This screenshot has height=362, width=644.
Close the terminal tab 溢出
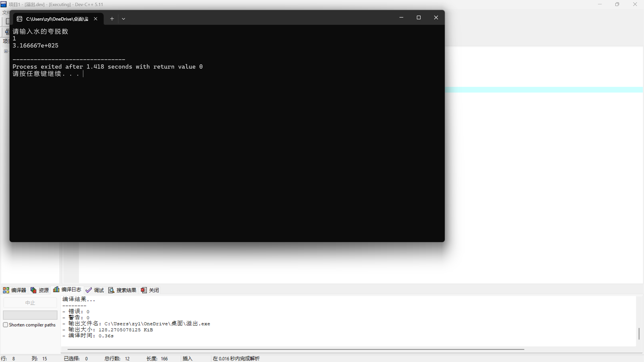click(96, 19)
